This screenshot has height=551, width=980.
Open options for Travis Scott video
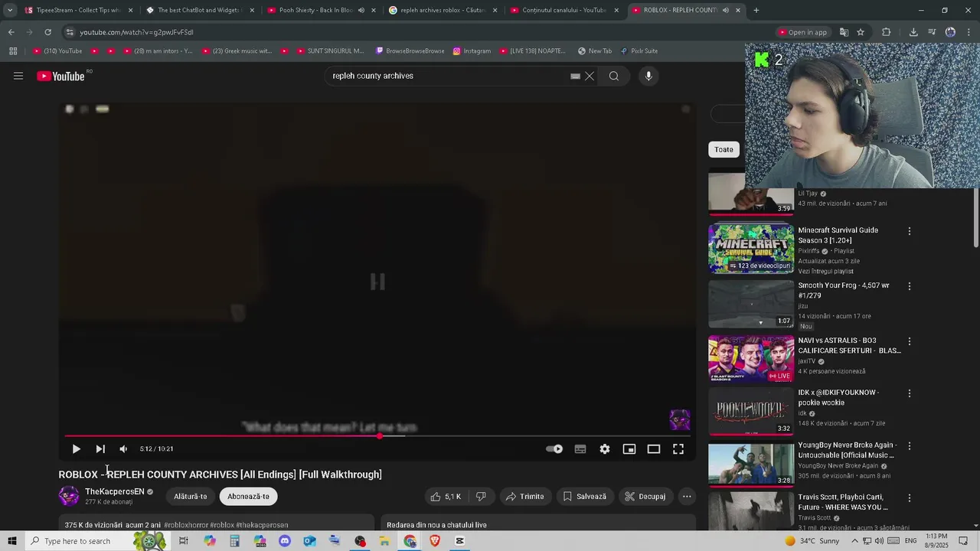[910, 498]
